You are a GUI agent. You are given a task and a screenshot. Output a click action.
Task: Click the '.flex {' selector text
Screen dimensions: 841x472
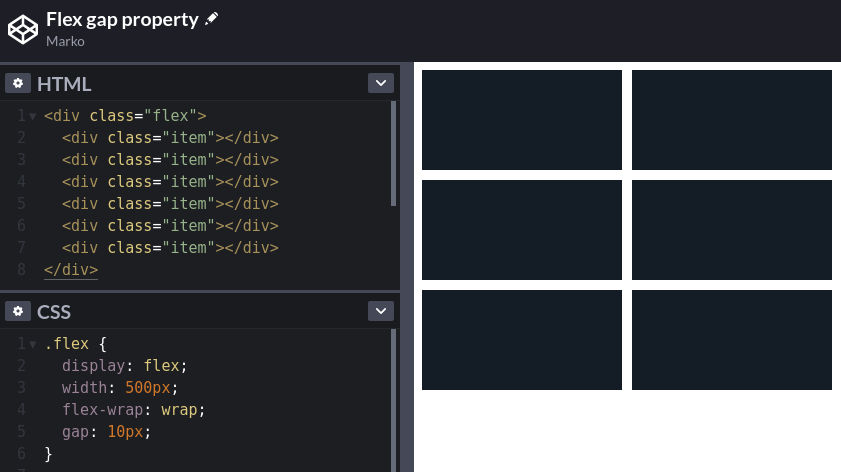[76, 344]
